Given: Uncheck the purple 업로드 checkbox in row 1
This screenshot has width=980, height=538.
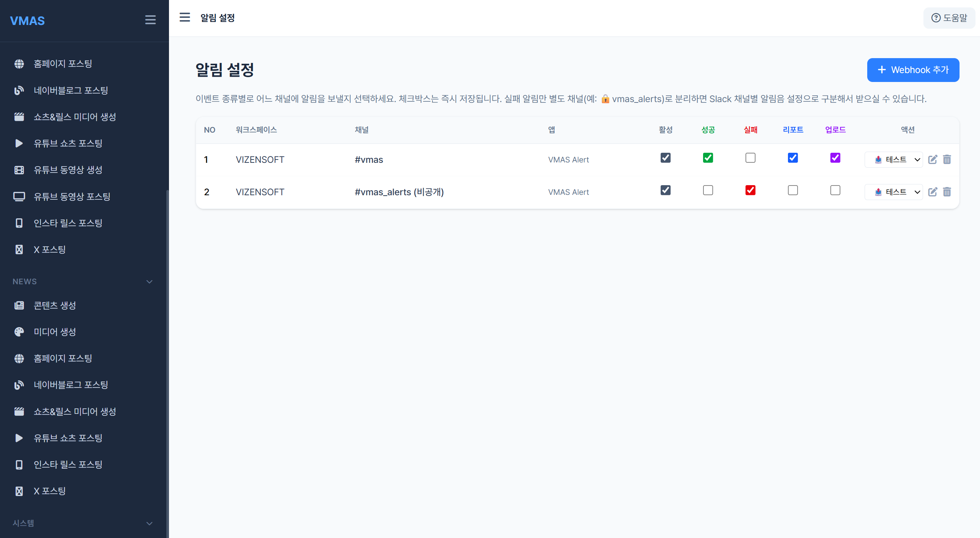Looking at the screenshot, I should pos(835,158).
